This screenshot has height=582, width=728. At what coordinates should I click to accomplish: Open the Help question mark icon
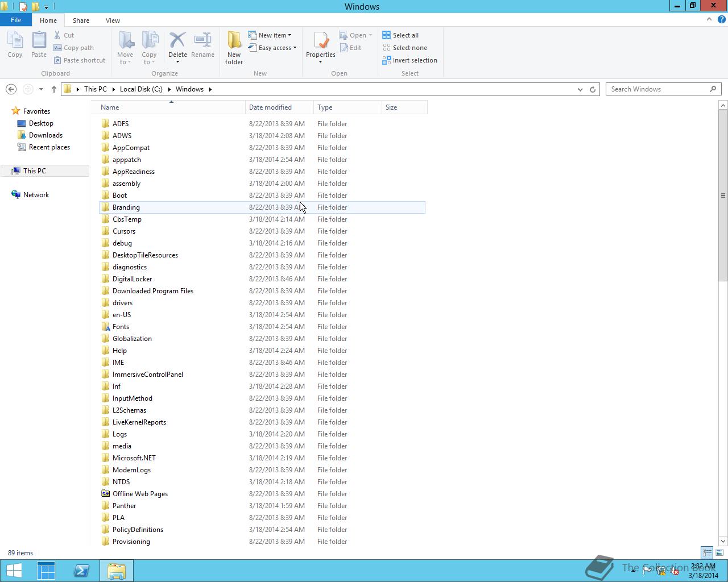pyautogui.click(x=721, y=19)
